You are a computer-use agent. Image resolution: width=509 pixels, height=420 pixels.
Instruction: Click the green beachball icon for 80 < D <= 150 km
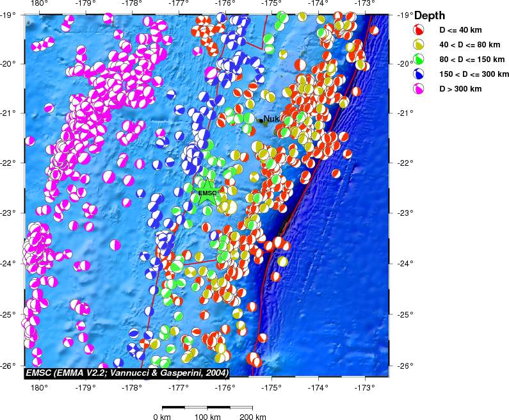click(x=418, y=59)
